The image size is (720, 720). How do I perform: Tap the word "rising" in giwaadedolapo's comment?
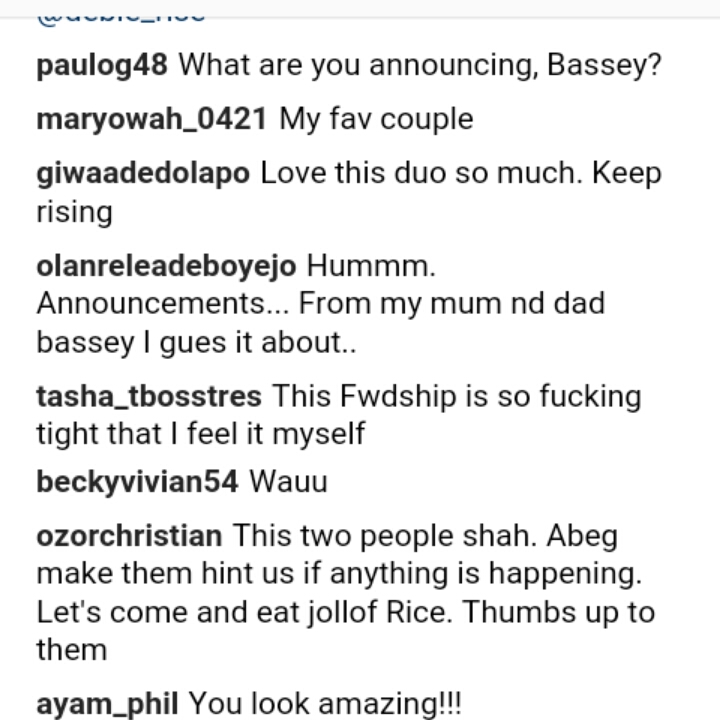pyautogui.click(x=74, y=212)
